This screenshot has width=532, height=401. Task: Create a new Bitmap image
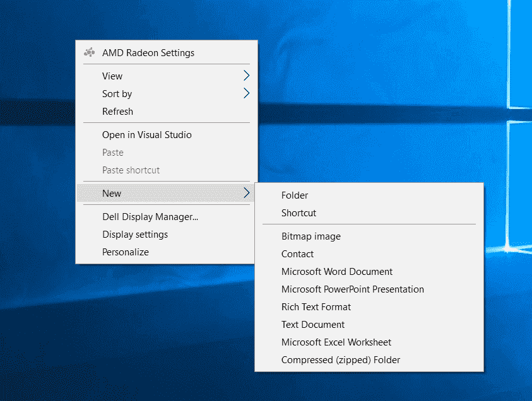(369, 236)
